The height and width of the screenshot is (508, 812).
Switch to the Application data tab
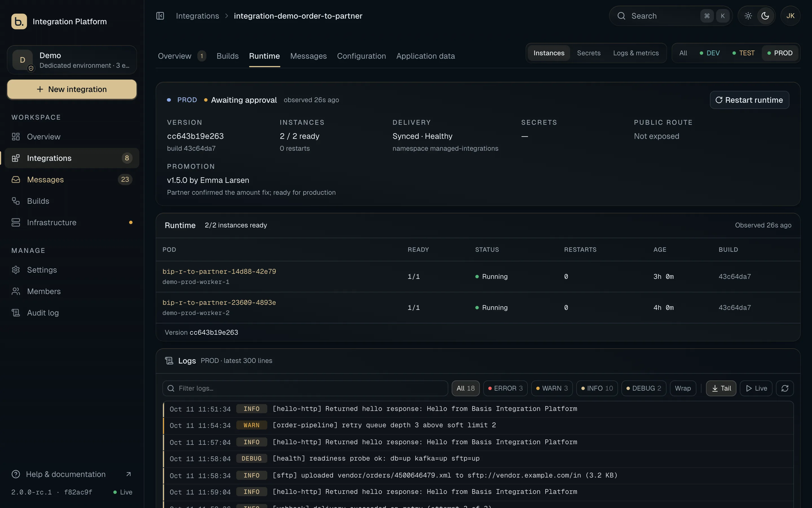click(425, 56)
